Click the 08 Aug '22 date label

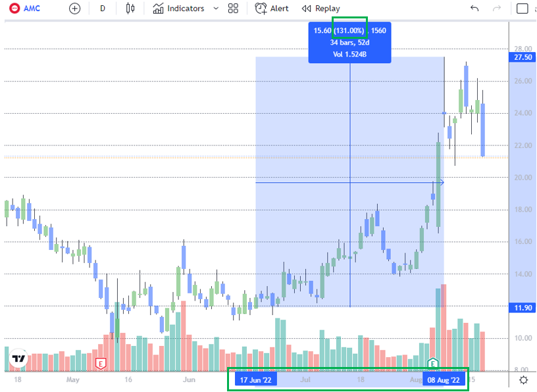[444, 380]
